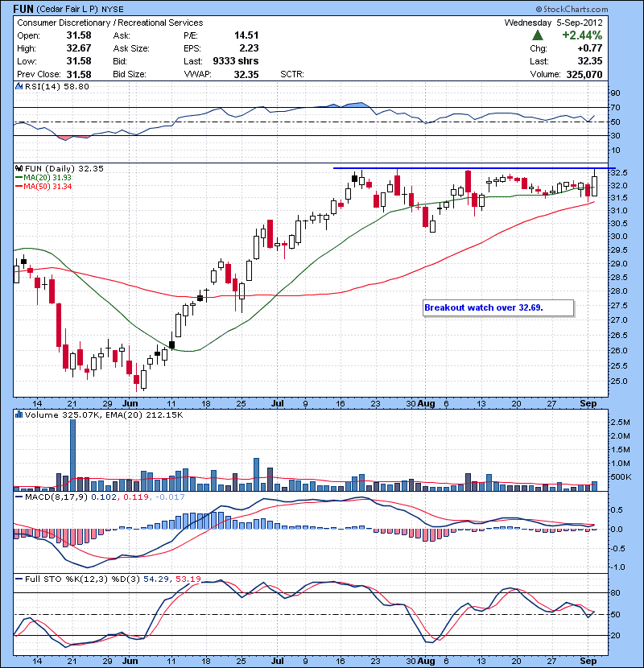Click the StockCharts.com label at top right
Image resolution: width=644 pixels, height=668 pixels.
[x=572, y=9]
